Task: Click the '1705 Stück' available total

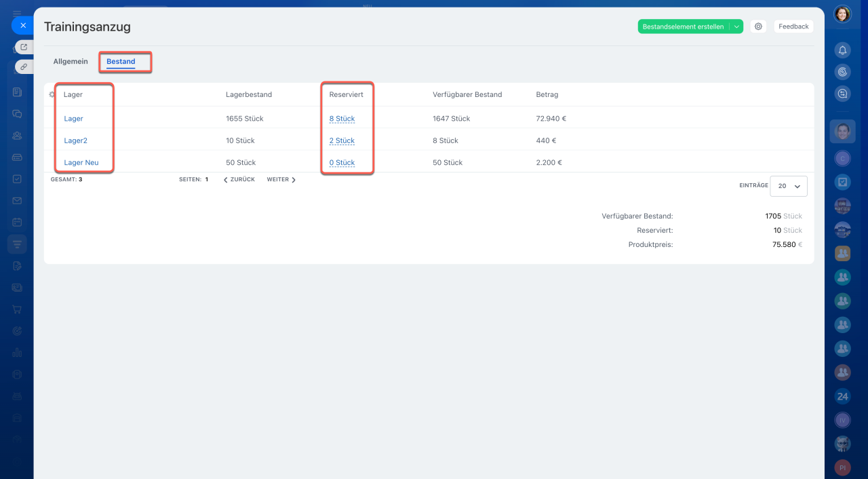Action: tap(783, 216)
